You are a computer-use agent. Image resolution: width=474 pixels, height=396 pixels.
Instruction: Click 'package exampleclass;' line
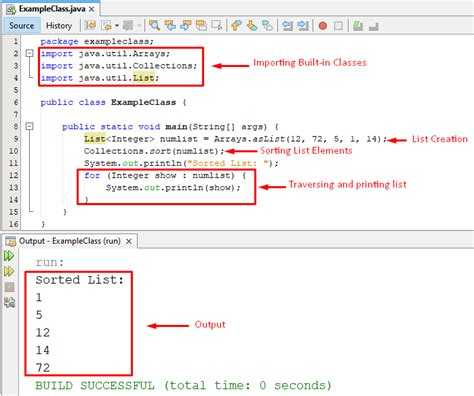point(97,42)
